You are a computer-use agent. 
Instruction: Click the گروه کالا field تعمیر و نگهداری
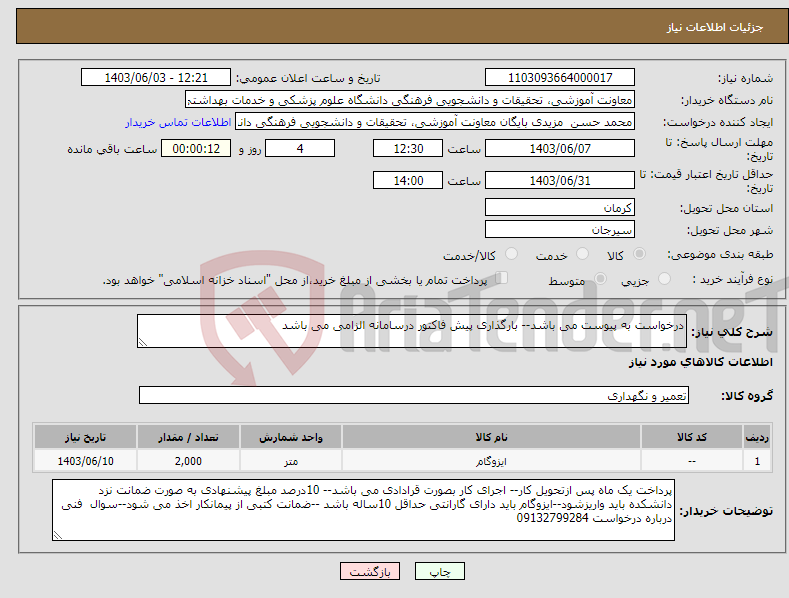pyautogui.click(x=414, y=396)
